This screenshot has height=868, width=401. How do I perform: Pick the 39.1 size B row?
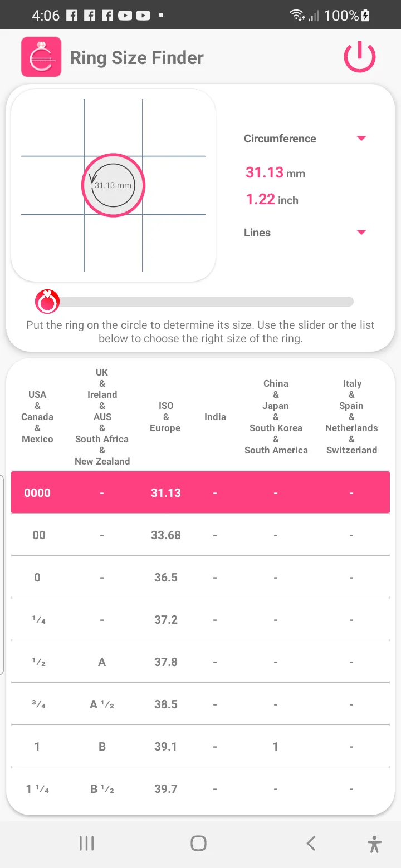(x=200, y=746)
